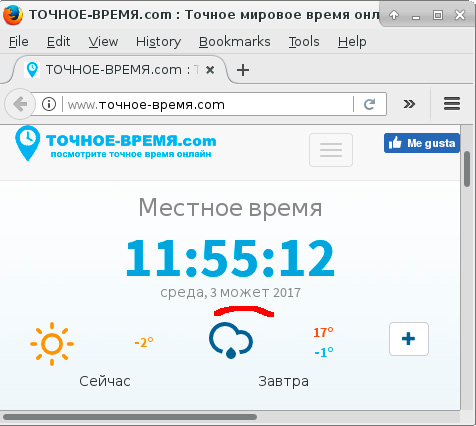Click the URL address field

(208, 104)
